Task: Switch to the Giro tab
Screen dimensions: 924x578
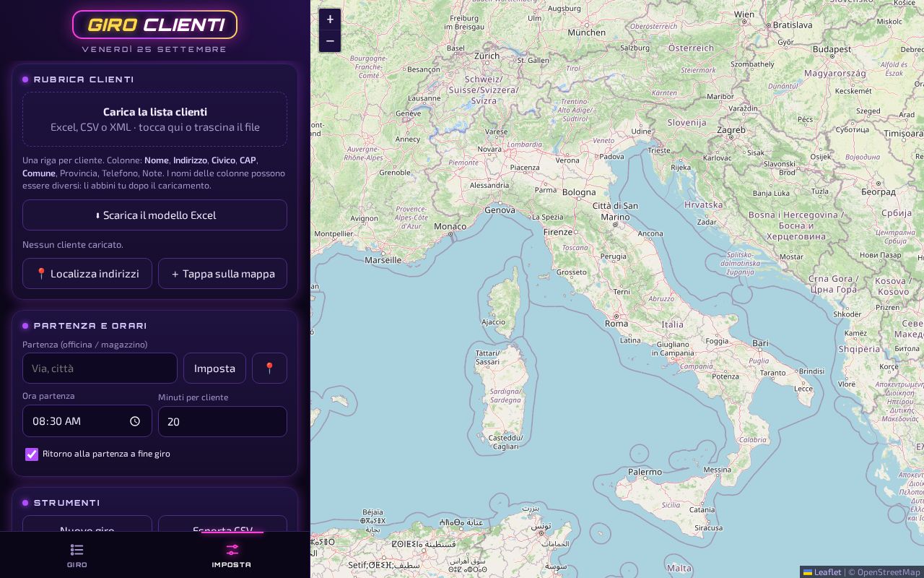Action: (77, 555)
